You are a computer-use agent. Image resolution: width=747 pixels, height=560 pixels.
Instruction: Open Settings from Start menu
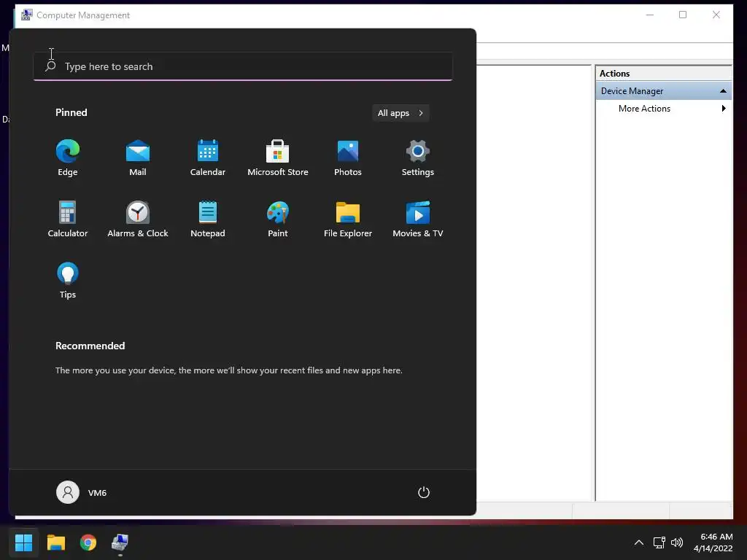coord(418,158)
